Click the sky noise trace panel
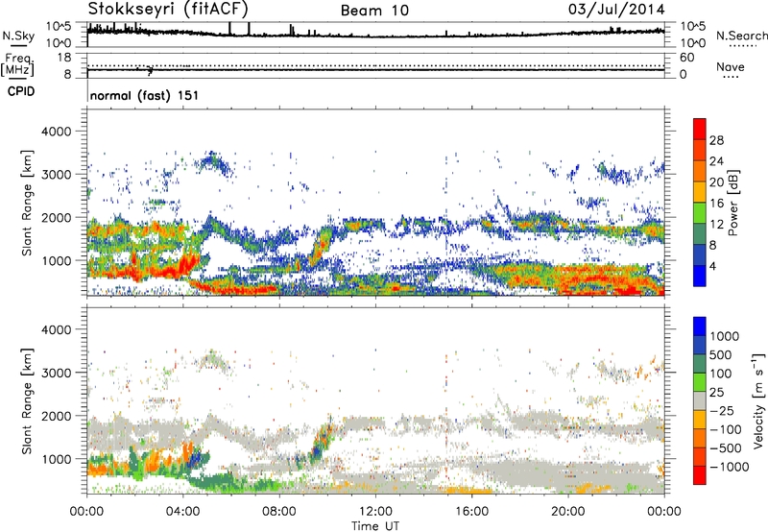 pos(375,35)
